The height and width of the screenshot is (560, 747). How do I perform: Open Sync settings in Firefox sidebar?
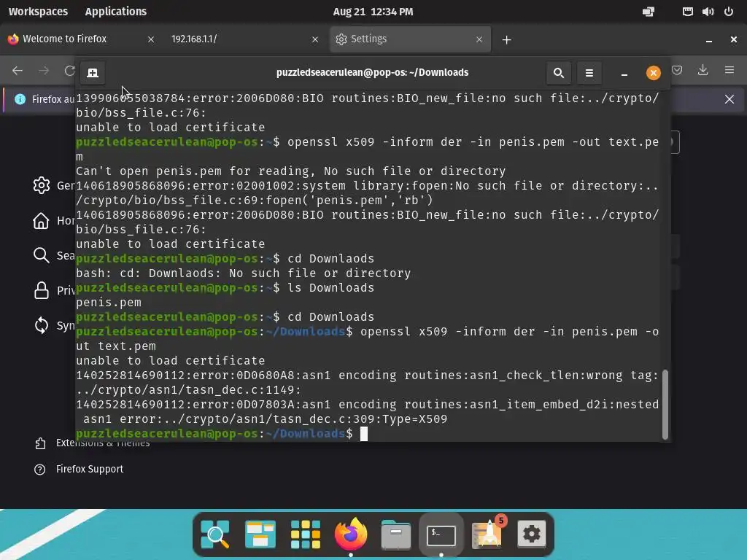pos(42,326)
